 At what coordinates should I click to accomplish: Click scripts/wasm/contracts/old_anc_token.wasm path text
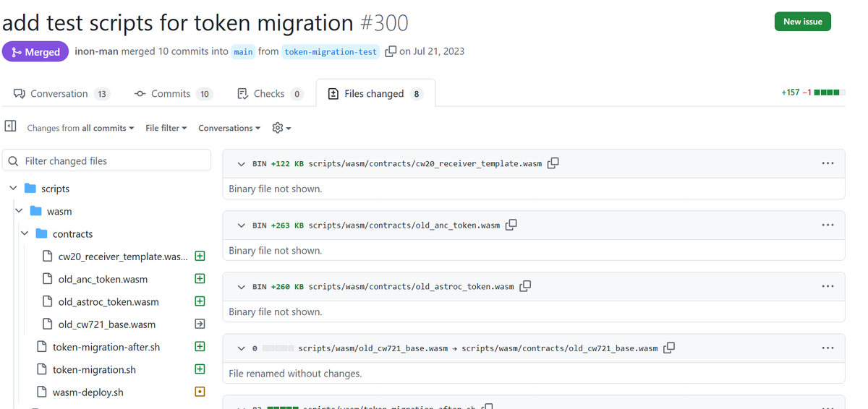pyautogui.click(x=404, y=225)
